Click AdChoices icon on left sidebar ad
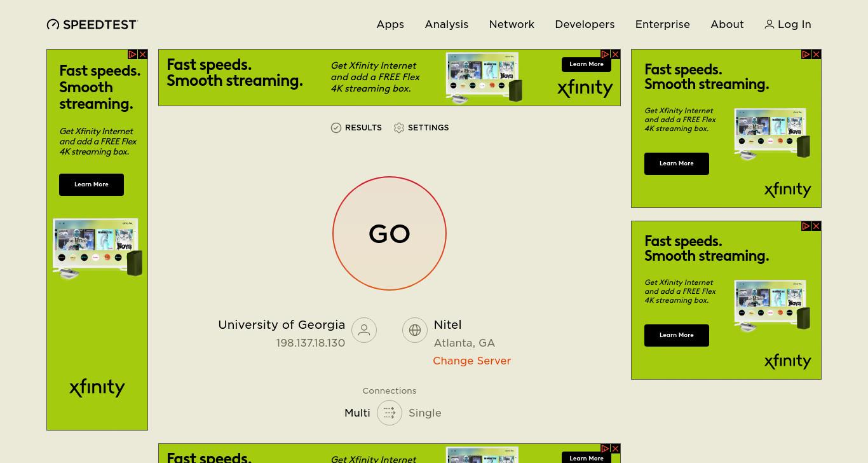Image resolution: width=868 pixels, height=463 pixels. (x=133, y=55)
